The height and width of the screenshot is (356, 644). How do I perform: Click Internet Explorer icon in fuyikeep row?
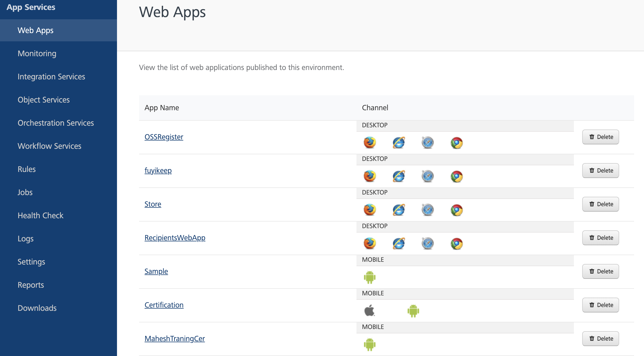coord(399,176)
